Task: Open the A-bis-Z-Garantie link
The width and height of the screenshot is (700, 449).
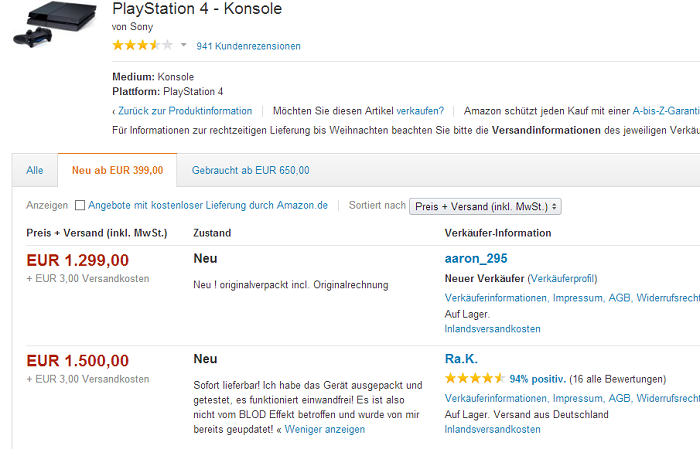Action: (666, 111)
